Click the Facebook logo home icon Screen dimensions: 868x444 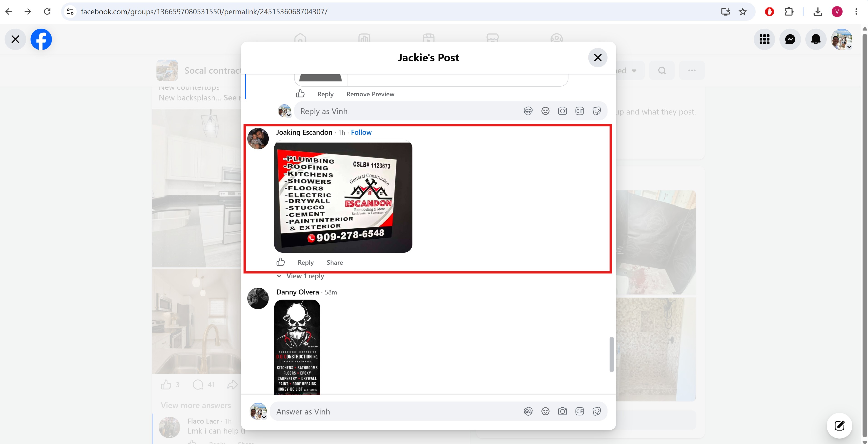tap(41, 40)
